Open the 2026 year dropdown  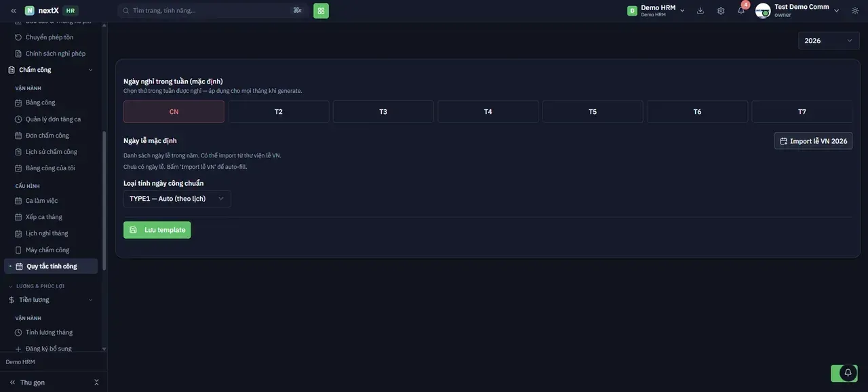829,41
